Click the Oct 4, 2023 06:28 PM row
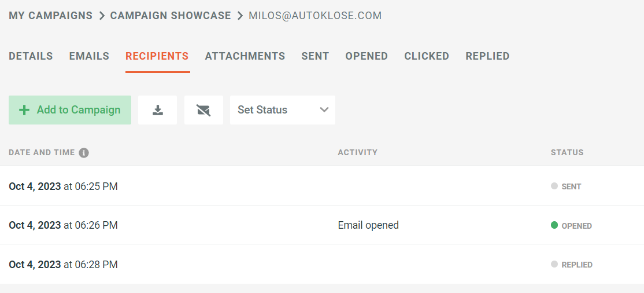This screenshot has width=644, height=293. tap(322, 264)
